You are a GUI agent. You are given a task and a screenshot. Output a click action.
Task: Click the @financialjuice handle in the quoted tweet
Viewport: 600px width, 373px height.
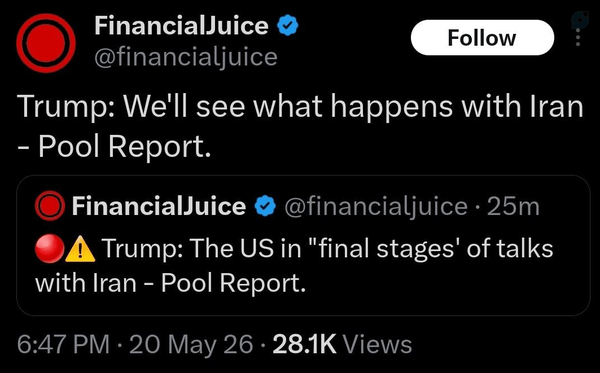click(376, 207)
